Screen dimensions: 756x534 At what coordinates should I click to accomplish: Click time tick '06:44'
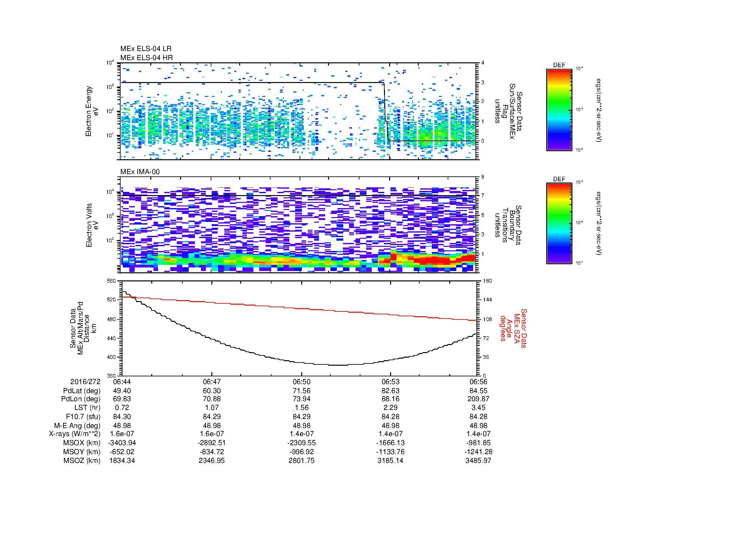pyautogui.click(x=122, y=382)
